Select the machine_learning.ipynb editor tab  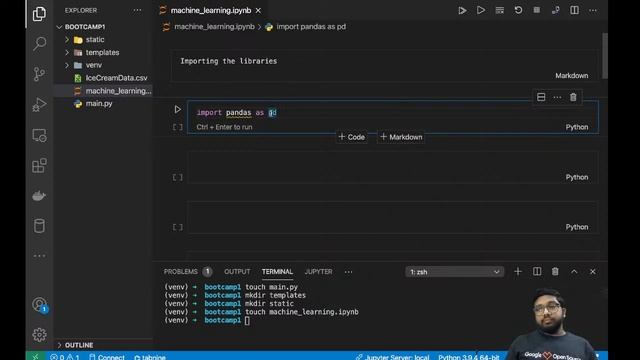pos(211,11)
